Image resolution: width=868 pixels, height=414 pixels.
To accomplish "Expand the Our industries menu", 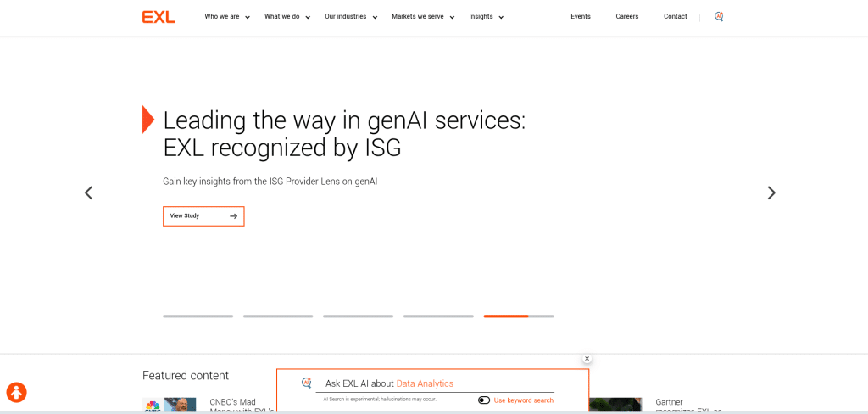I will tap(351, 17).
